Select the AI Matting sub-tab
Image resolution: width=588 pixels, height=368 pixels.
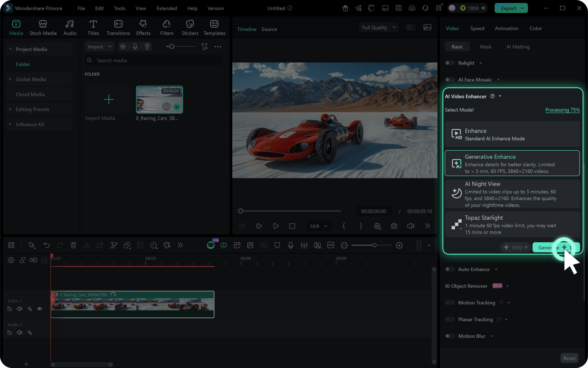pyautogui.click(x=518, y=47)
